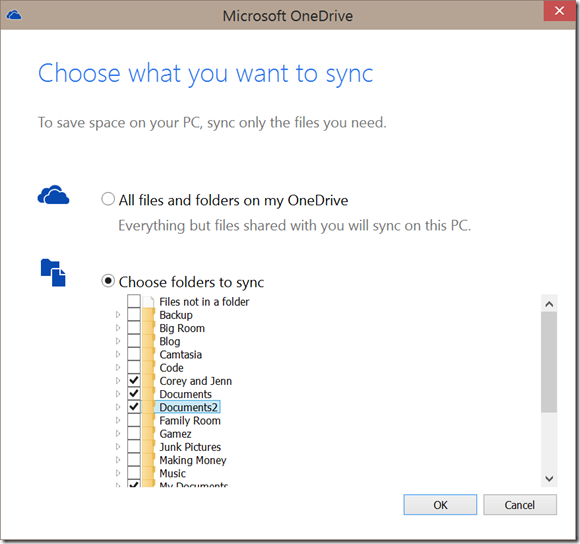
Task: Select Choose folders to sync radio button
Action: (108, 281)
